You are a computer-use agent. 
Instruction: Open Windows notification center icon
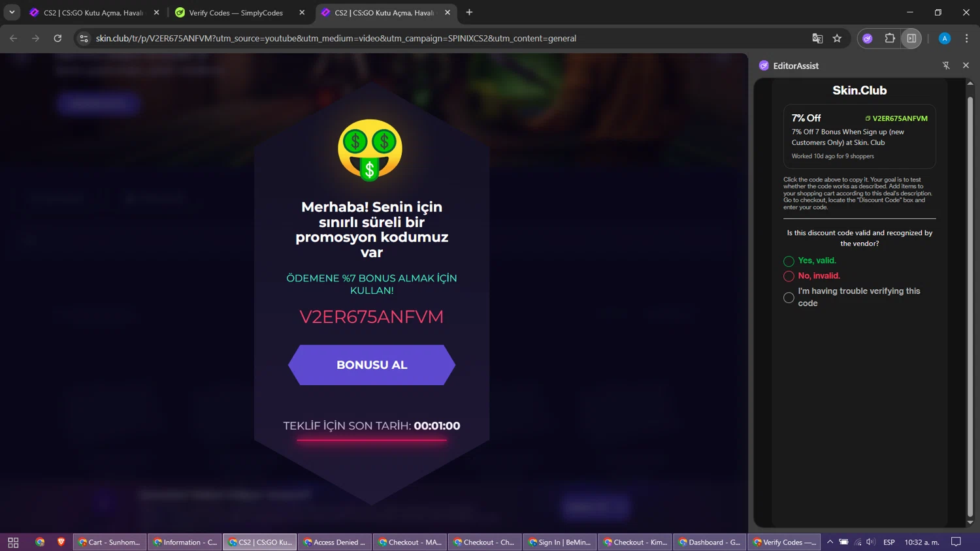(956, 542)
